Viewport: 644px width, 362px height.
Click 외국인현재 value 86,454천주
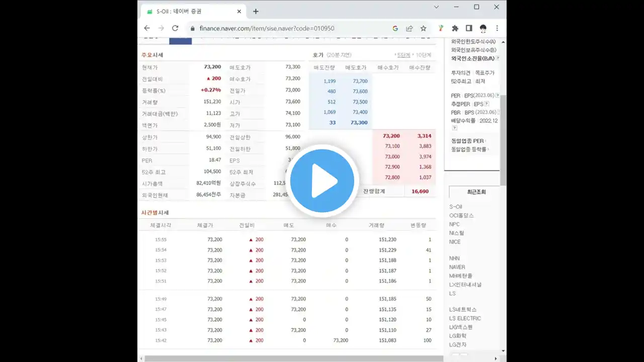[209, 194]
